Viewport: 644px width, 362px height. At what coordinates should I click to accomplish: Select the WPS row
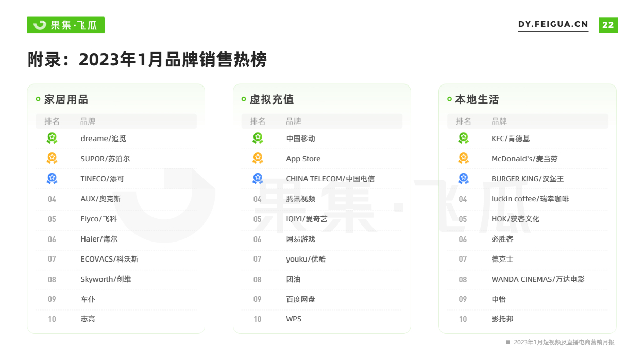coord(322,319)
